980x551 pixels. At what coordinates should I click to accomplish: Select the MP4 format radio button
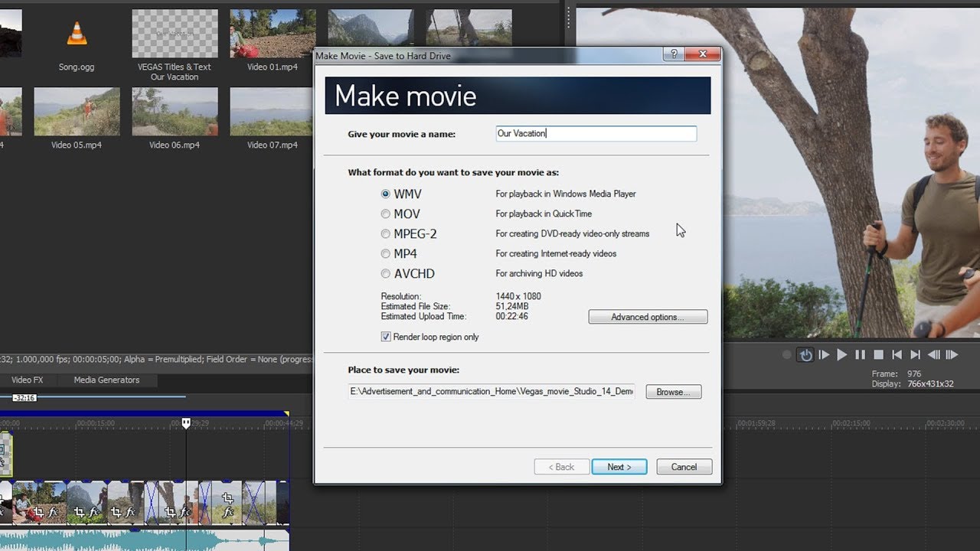point(386,254)
